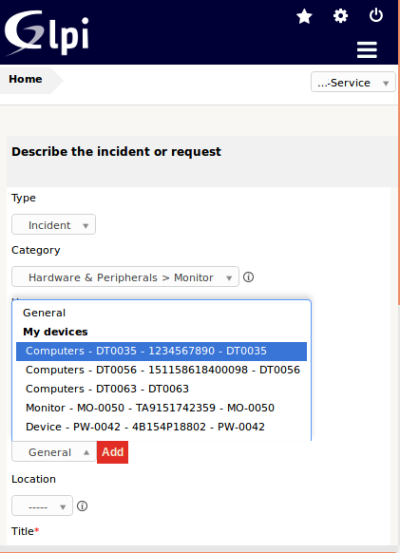Click the red Add button

[x=113, y=452]
